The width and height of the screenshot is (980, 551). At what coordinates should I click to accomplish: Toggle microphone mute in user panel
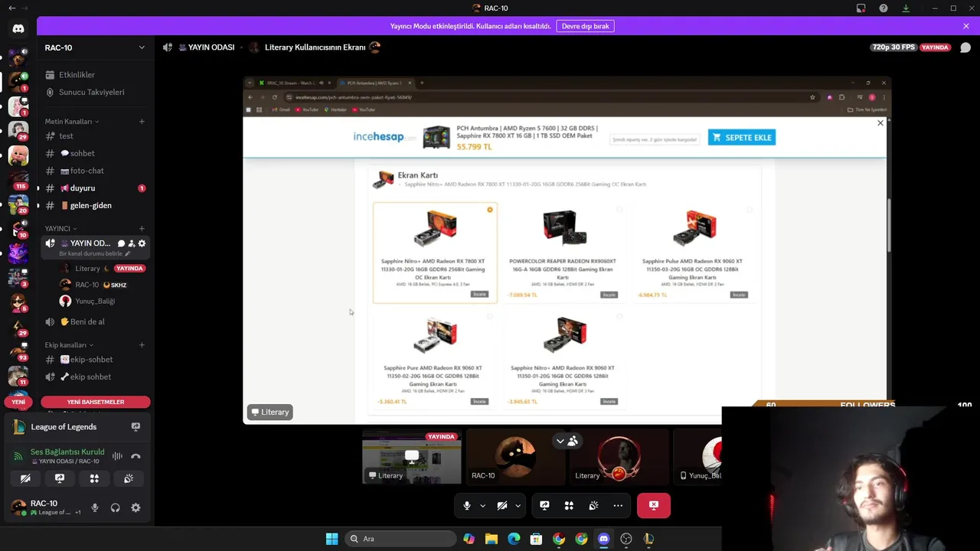[x=95, y=507]
